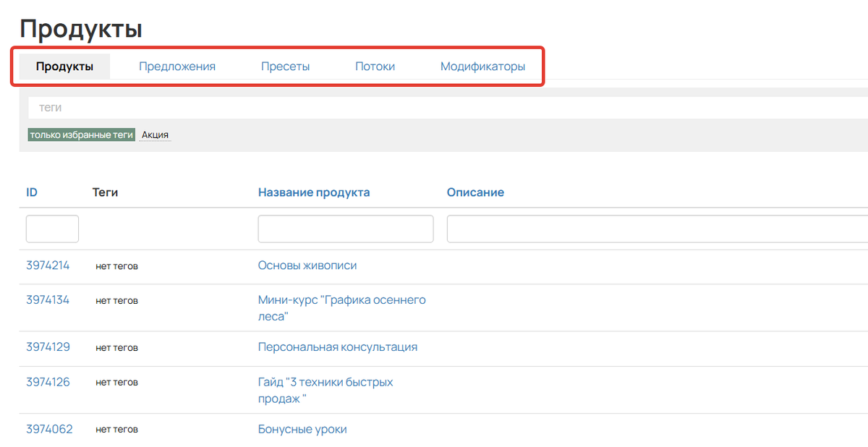The width and height of the screenshot is (868, 447).
Task: Sort by Описание column header
Action: tap(475, 192)
